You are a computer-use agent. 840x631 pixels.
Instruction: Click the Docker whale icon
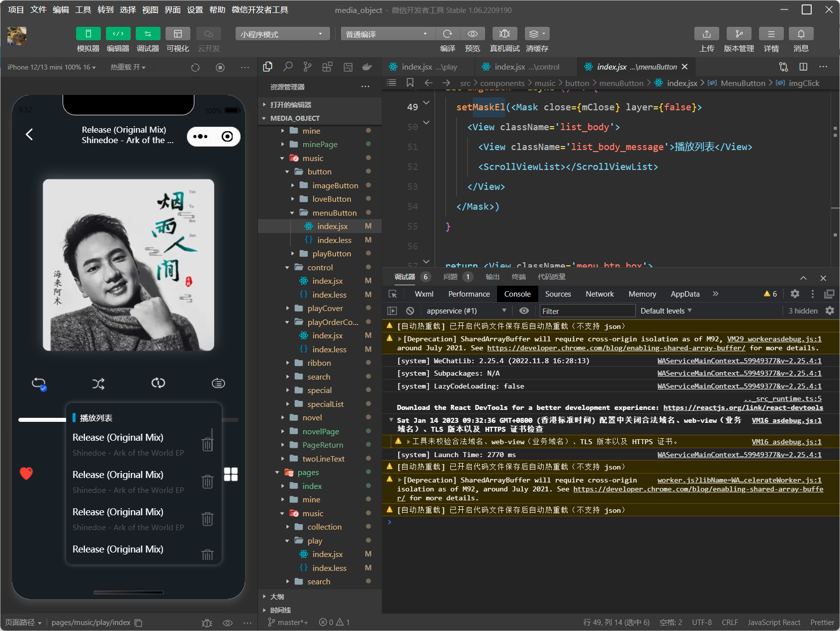(x=367, y=67)
